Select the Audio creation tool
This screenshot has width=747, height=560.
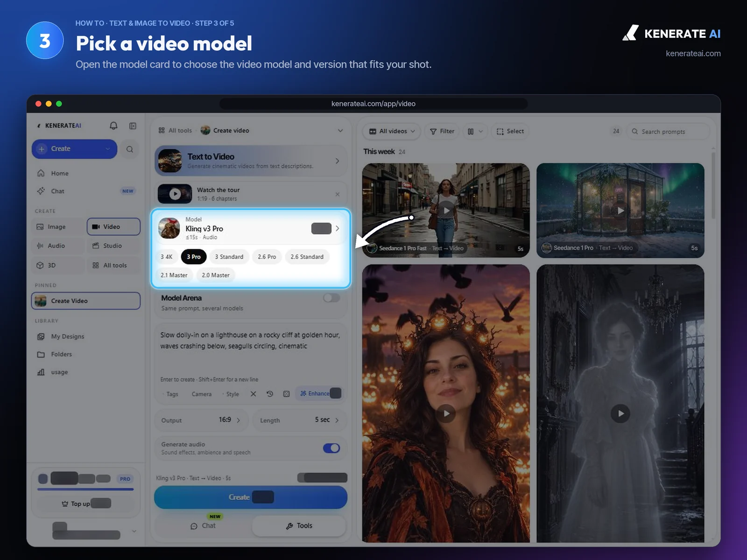tap(58, 246)
